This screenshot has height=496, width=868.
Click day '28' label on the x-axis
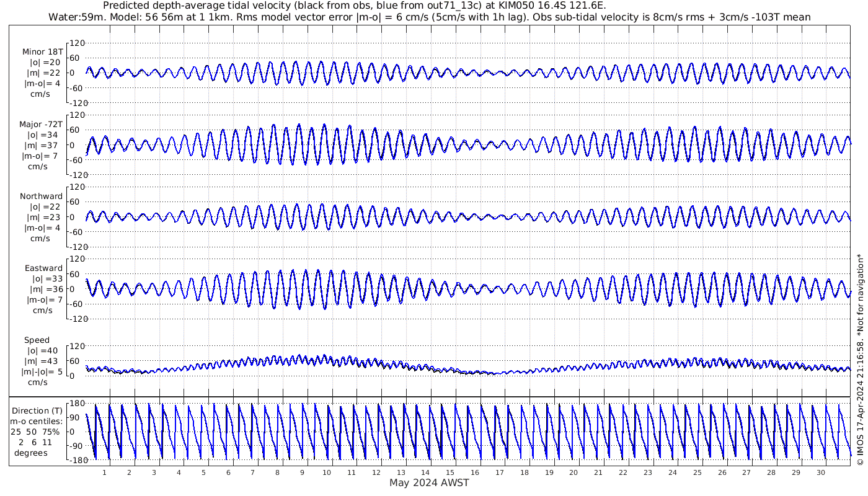(771, 472)
